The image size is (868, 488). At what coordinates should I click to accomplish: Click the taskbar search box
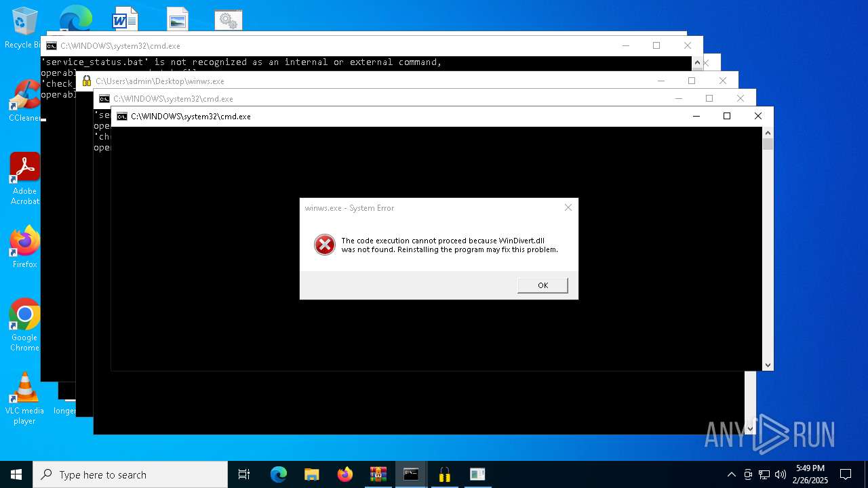coord(130,474)
